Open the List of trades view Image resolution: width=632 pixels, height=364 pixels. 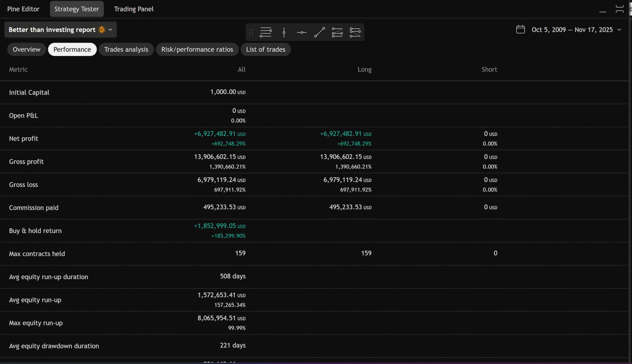coord(265,49)
